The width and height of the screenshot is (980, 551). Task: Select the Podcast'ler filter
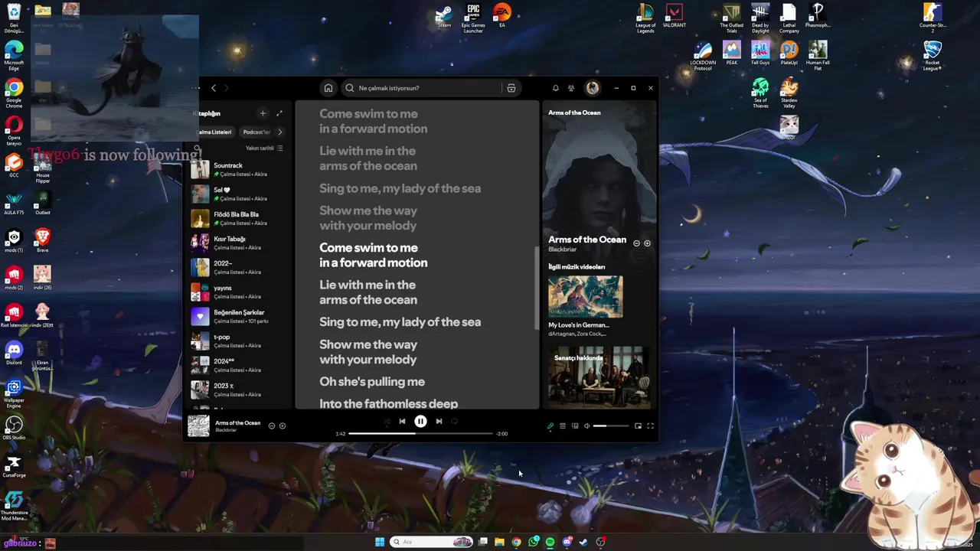(x=256, y=132)
